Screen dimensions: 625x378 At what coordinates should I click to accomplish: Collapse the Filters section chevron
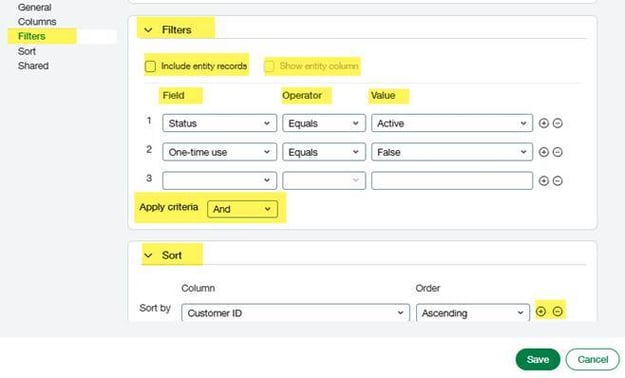pos(148,30)
